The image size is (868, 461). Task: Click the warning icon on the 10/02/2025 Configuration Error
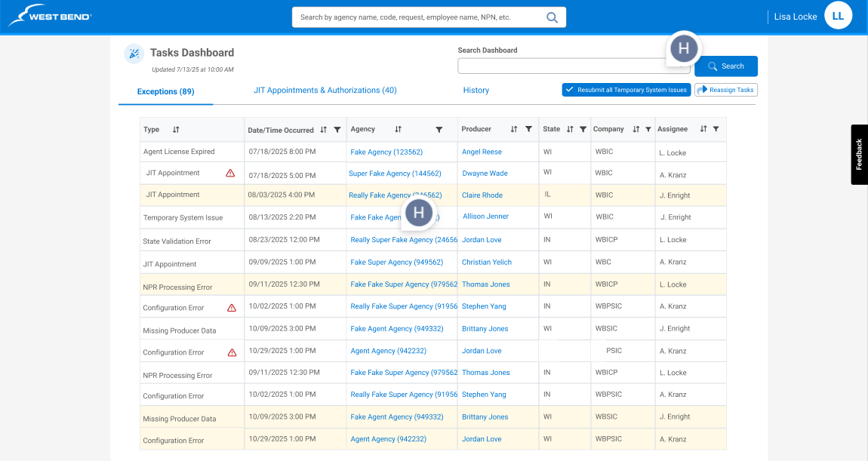pos(230,307)
